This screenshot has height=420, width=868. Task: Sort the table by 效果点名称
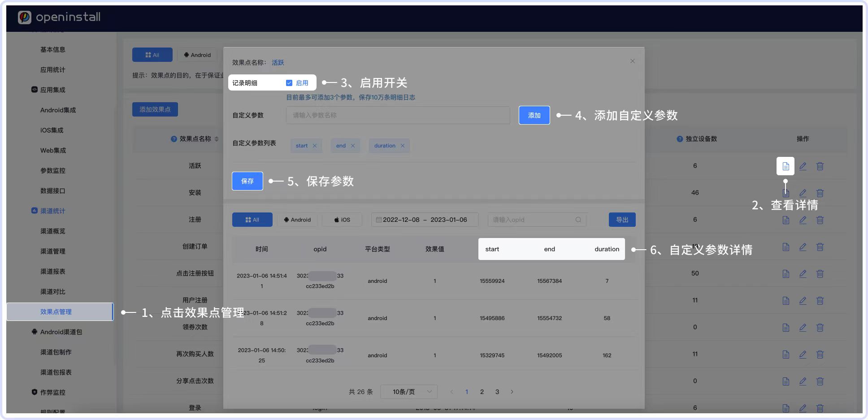(217, 139)
